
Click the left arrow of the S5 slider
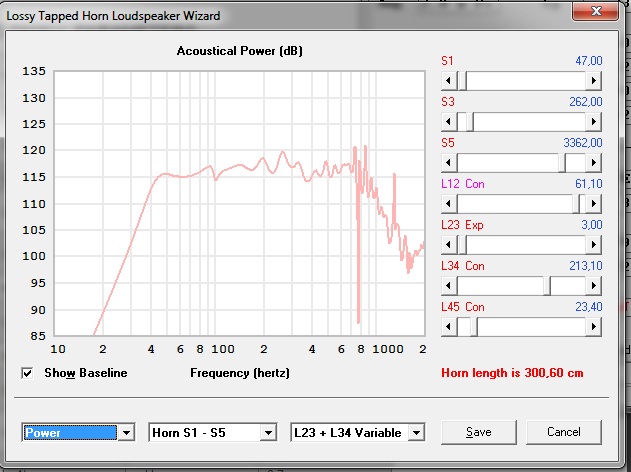[449, 163]
